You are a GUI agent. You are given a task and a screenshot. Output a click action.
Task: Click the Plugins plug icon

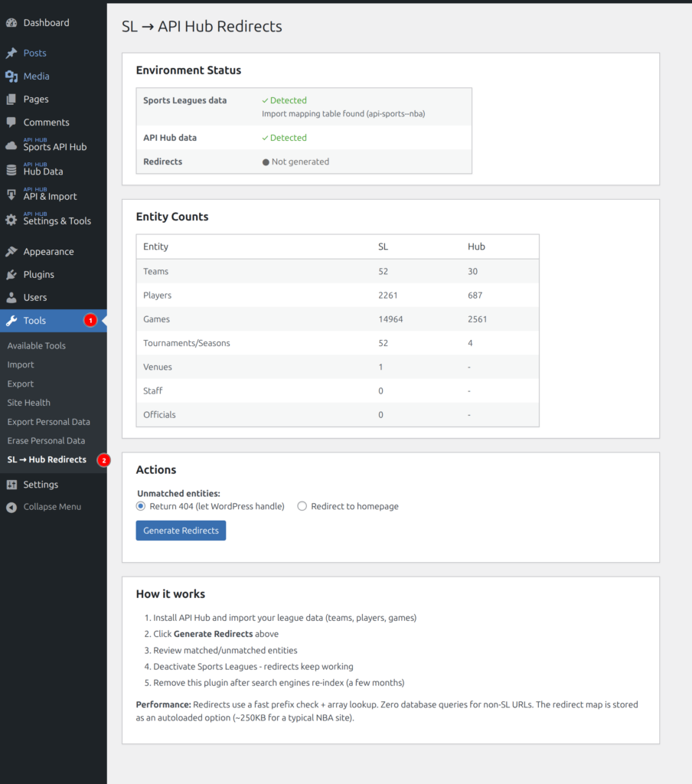(11, 275)
